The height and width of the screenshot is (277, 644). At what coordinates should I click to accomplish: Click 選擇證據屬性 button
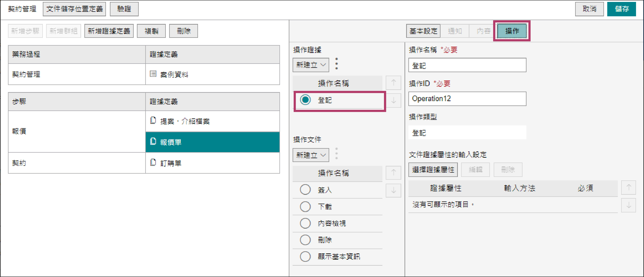[433, 170]
